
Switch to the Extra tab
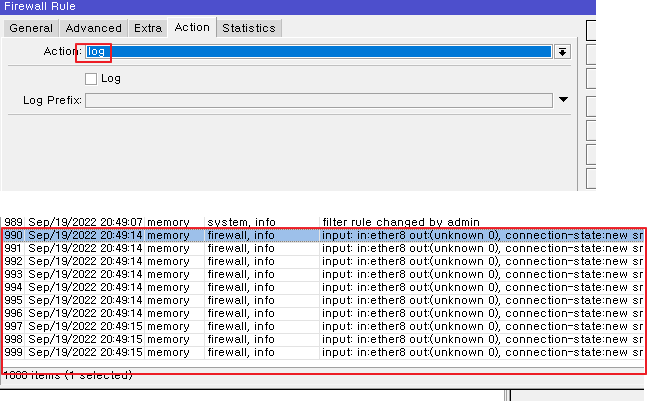pyautogui.click(x=148, y=28)
